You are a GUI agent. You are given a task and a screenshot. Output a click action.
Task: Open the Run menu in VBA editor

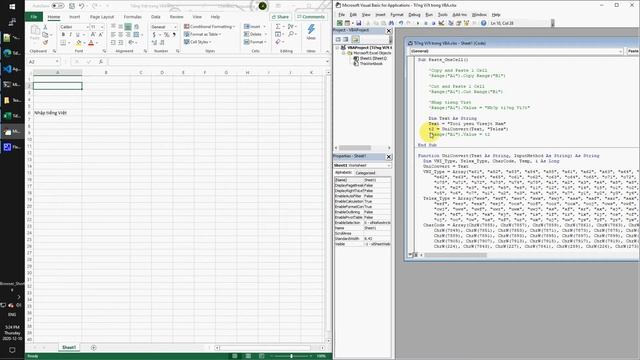(429, 15)
